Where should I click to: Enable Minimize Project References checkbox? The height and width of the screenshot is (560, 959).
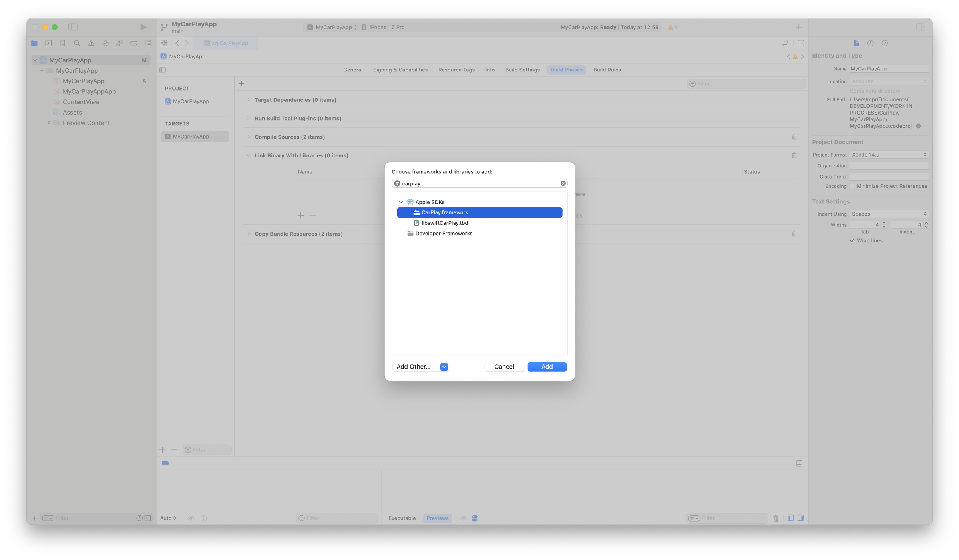click(852, 186)
